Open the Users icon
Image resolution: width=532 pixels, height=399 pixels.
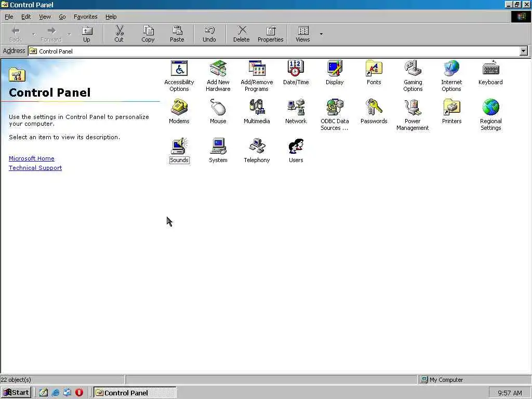coord(296,147)
